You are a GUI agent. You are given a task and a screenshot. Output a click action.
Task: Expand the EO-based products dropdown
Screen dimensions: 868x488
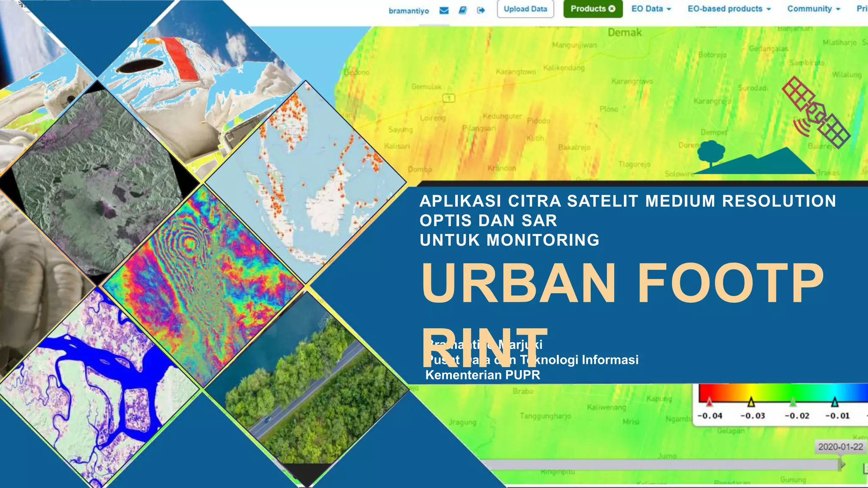(x=729, y=9)
